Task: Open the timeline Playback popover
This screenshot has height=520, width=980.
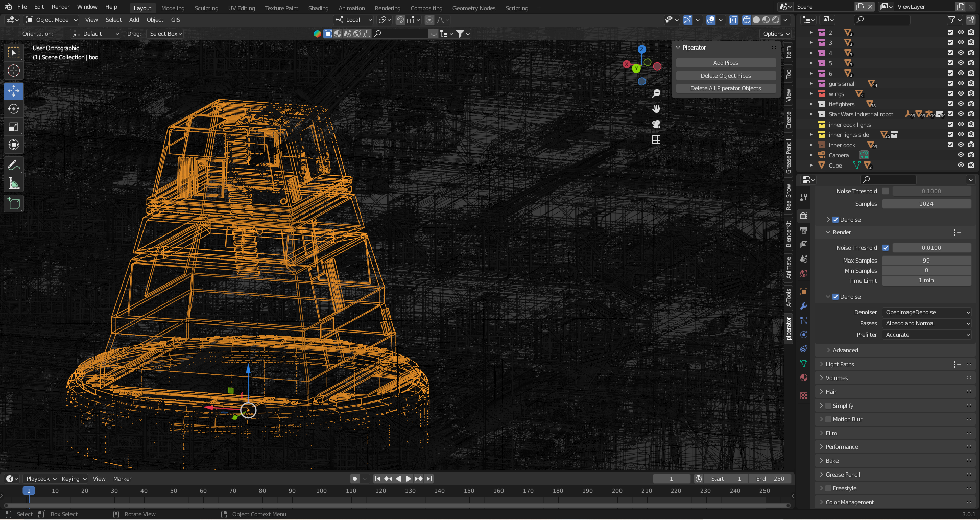Action: point(41,479)
